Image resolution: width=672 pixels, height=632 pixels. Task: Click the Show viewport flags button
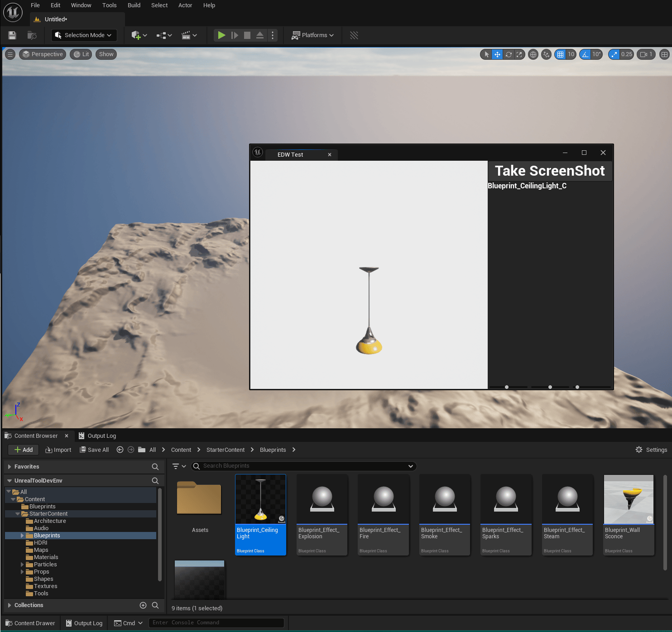(x=106, y=54)
